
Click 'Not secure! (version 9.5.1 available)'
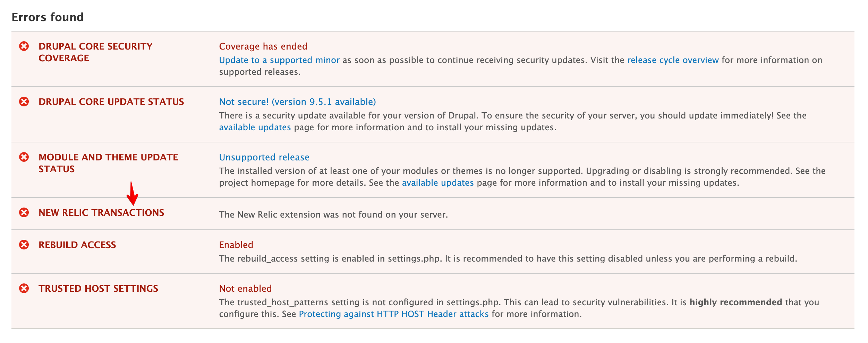297,102
